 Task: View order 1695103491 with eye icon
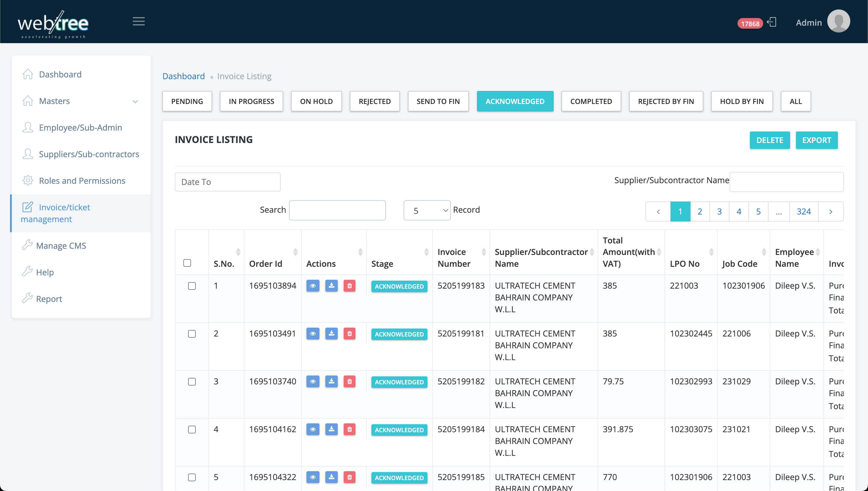click(x=313, y=334)
